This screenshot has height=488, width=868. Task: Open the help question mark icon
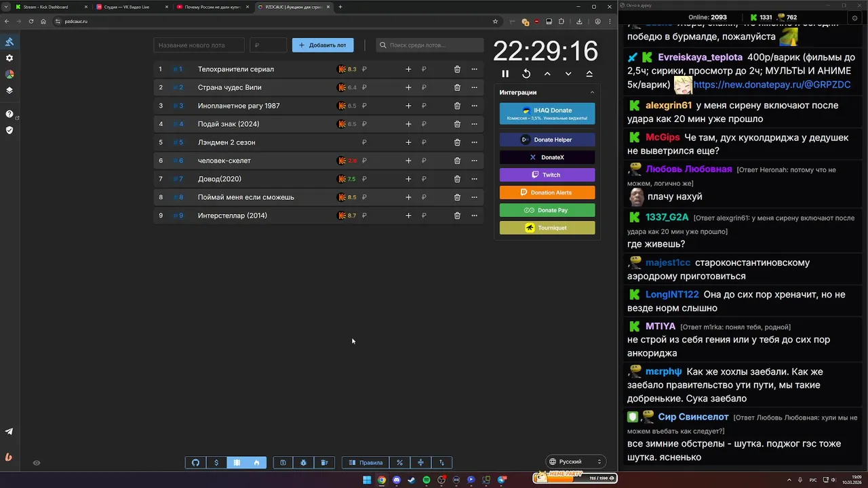point(9,114)
